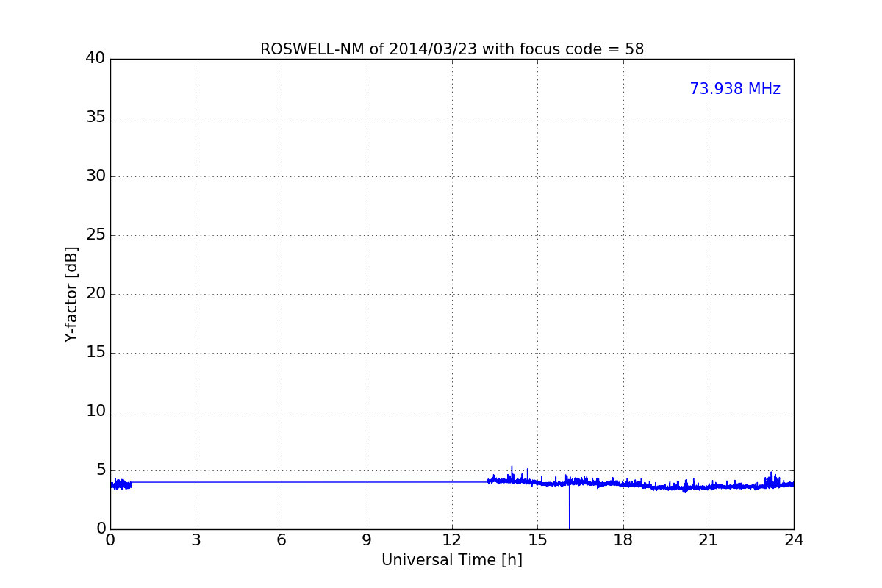Viewport: 882px width, 588px height.
Task: Click the x-axis tick label '12'
Action: coord(452,540)
